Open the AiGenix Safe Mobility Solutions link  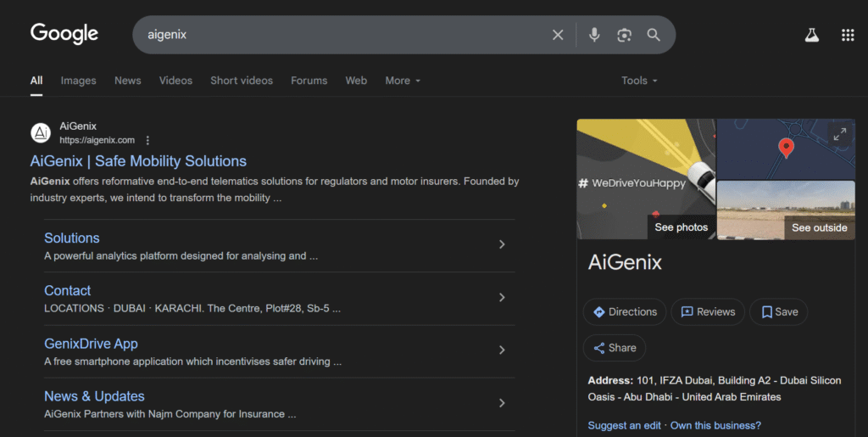coord(138,161)
